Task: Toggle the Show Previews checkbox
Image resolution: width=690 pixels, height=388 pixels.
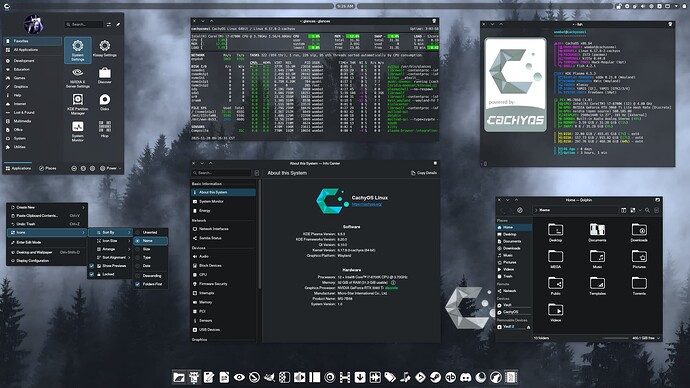Action: click(92, 266)
